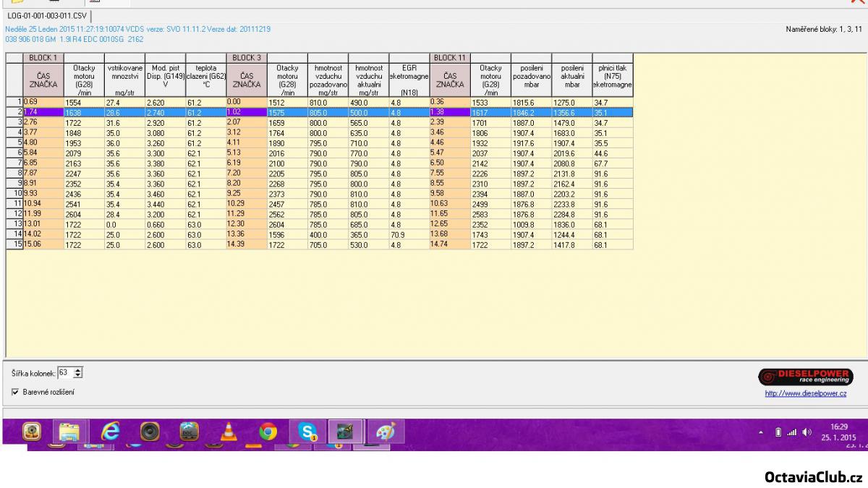Increase Šířka kolonek with the up arrow
Image resolution: width=868 pixels, height=488 pixels.
pos(79,369)
